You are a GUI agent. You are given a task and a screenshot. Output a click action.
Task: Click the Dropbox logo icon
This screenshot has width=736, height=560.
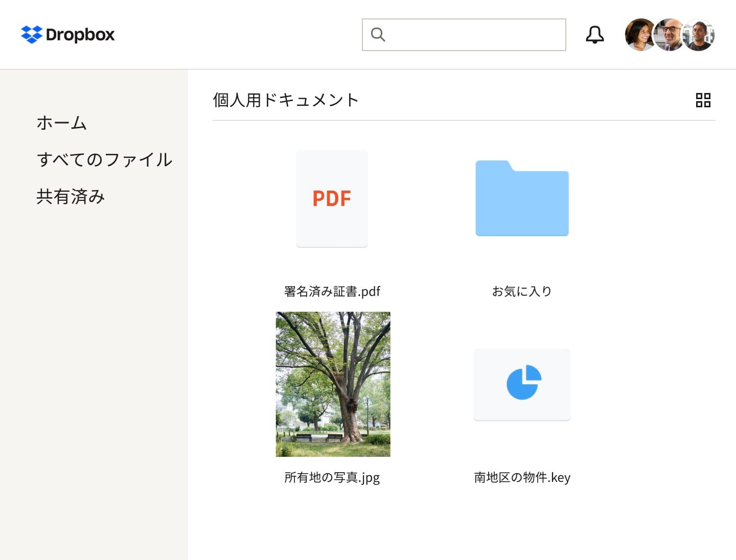[32, 35]
